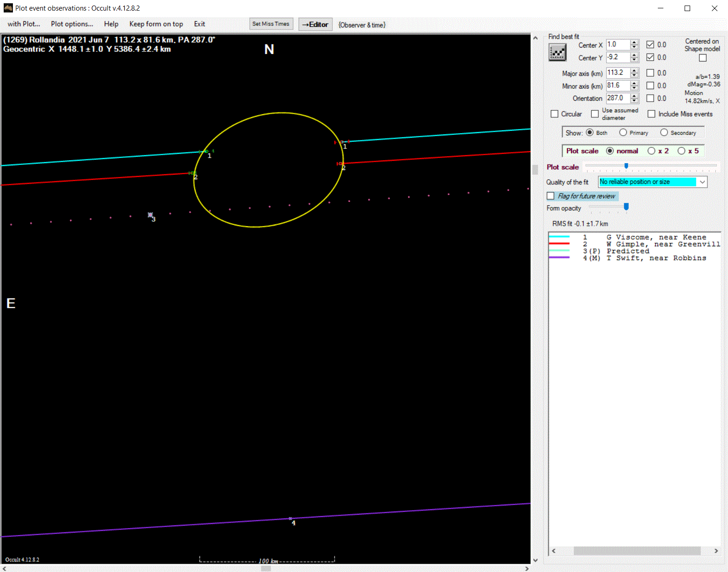Image resolution: width=728 pixels, height=572 pixels.
Task: Open the Plot options... menu
Action: 72,24
